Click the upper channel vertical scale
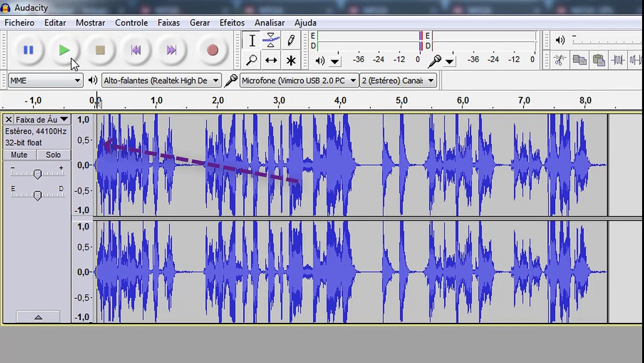Viewport: 644px width, 363px height. 82,165
